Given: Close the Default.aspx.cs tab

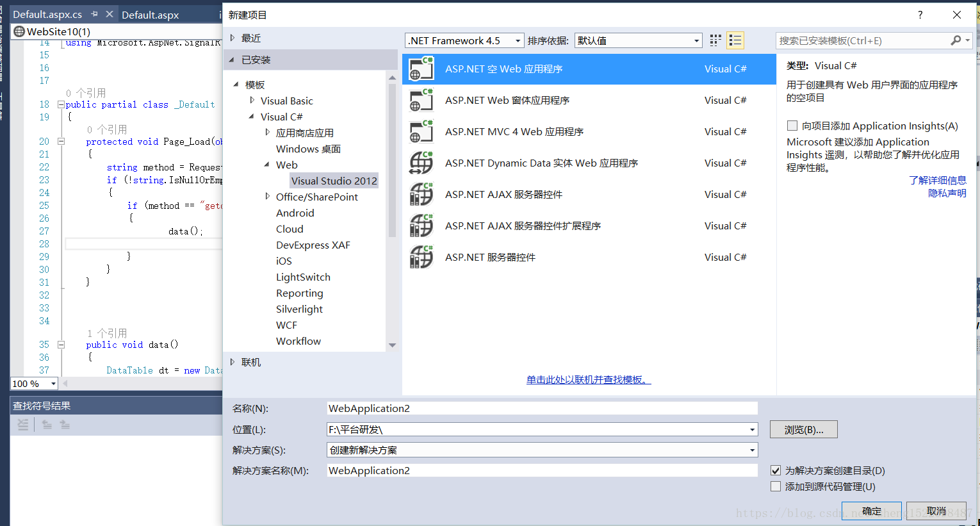Looking at the screenshot, I should [x=110, y=14].
